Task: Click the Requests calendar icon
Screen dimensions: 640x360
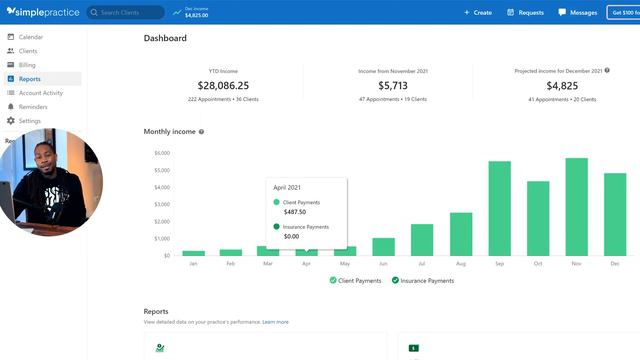Action: [510, 12]
